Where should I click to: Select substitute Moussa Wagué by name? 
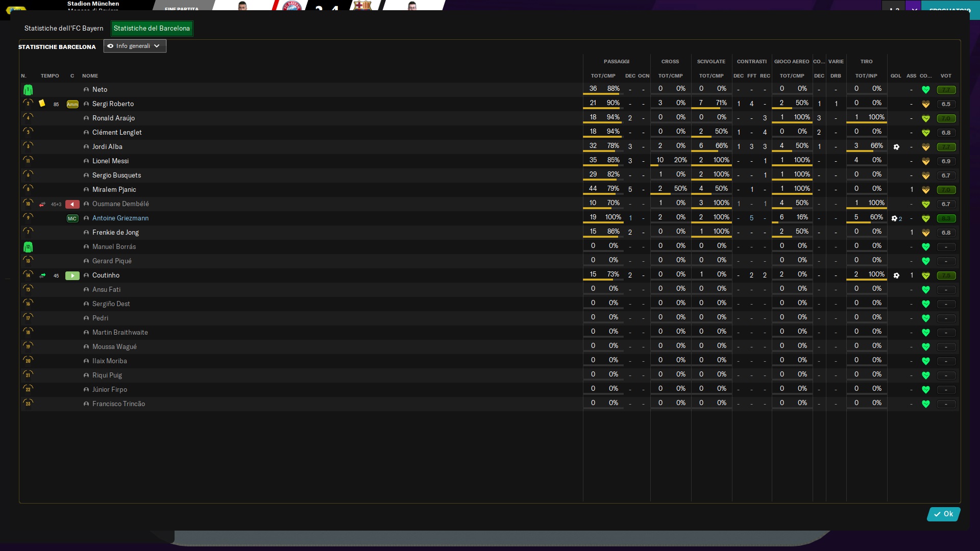click(x=114, y=347)
